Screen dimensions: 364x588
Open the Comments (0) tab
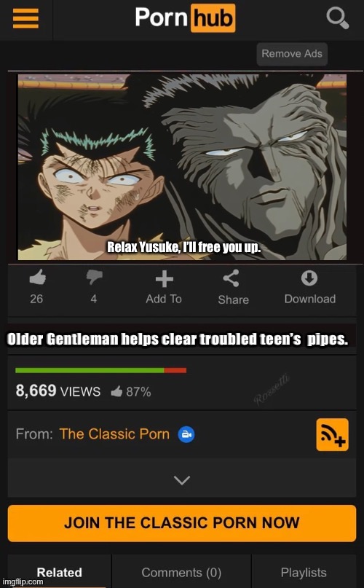pyautogui.click(x=181, y=572)
